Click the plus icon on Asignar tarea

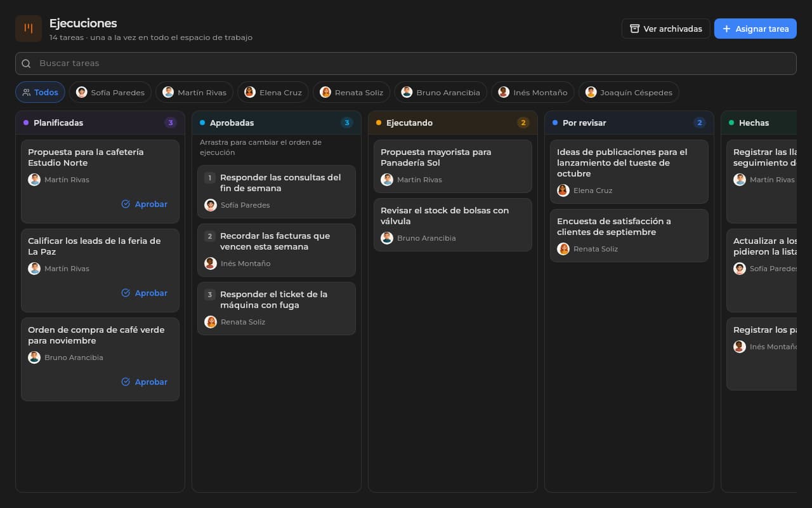(727, 29)
